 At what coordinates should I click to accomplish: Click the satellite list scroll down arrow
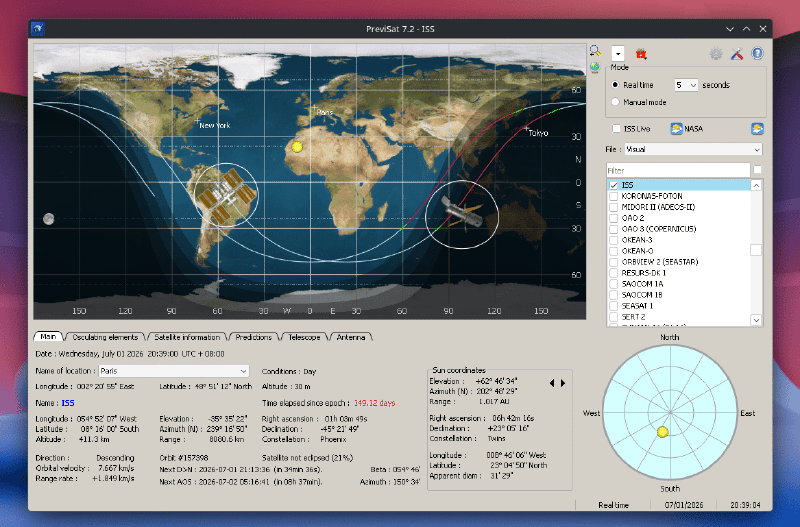tap(756, 320)
